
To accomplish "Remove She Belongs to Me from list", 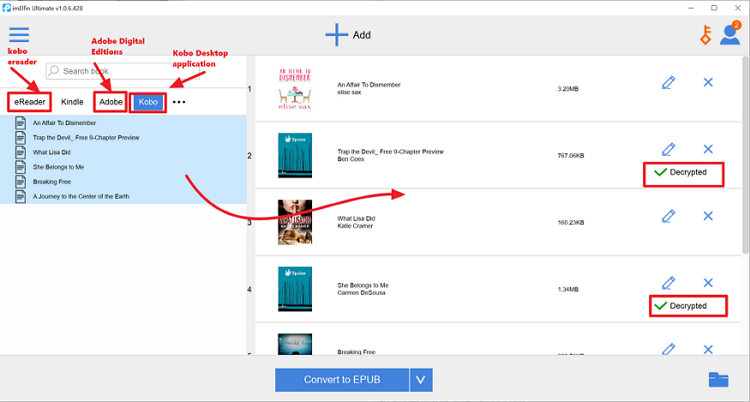I will (x=708, y=283).
